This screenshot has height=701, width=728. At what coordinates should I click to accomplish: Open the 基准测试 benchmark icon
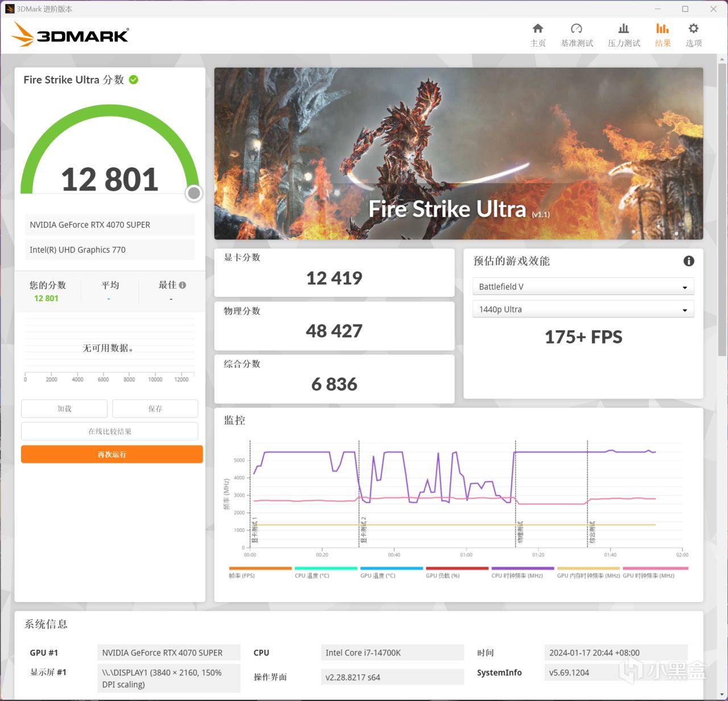[x=576, y=34]
